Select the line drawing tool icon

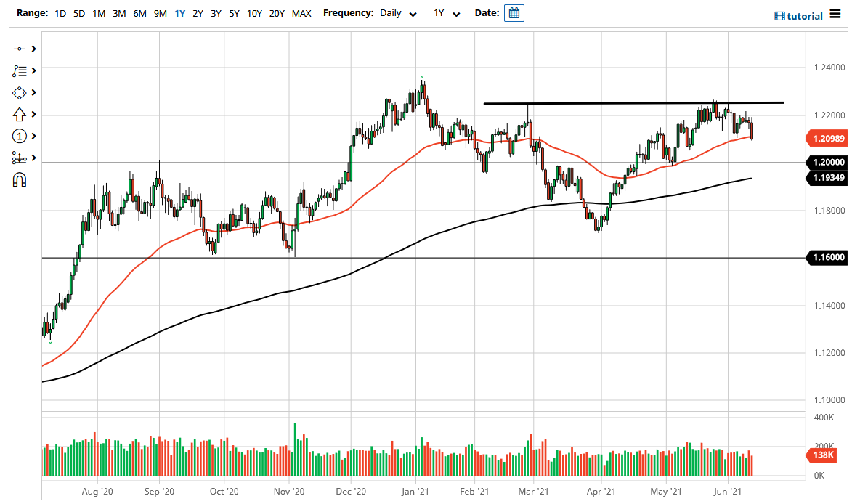coord(19,49)
